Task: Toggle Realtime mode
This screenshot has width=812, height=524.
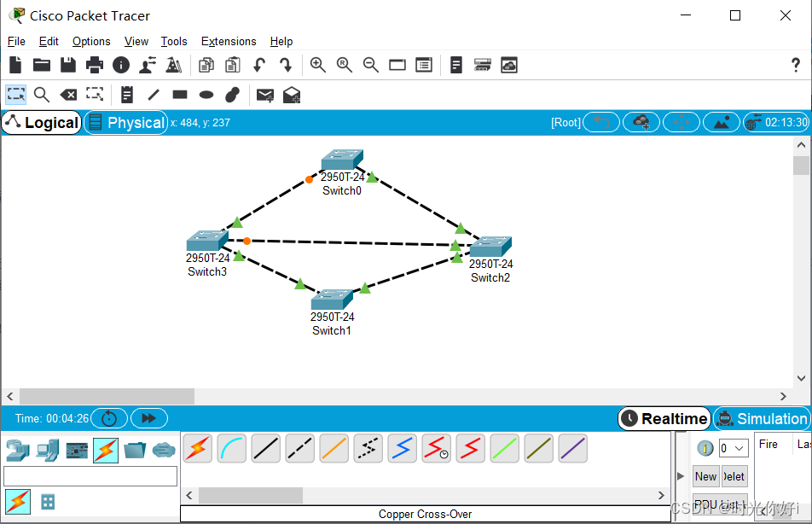Action: click(x=664, y=418)
